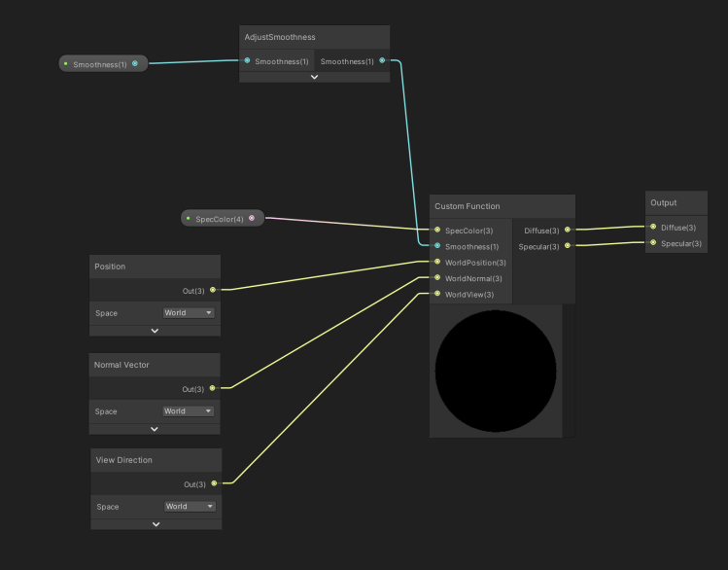Click the Normal Vector node Out(3) port
Viewport: 728px width, 570px height.
[x=213, y=388]
